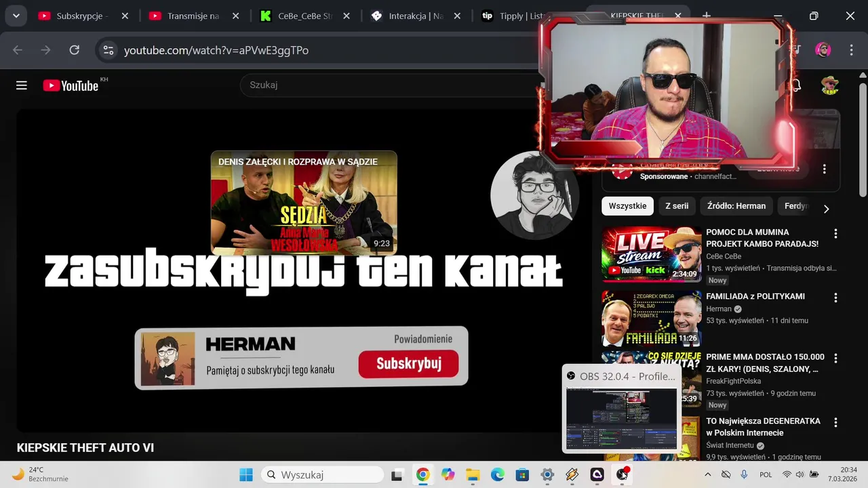Select the Wszystkie filter chip
Image resolution: width=868 pixels, height=488 pixels.
(627, 206)
